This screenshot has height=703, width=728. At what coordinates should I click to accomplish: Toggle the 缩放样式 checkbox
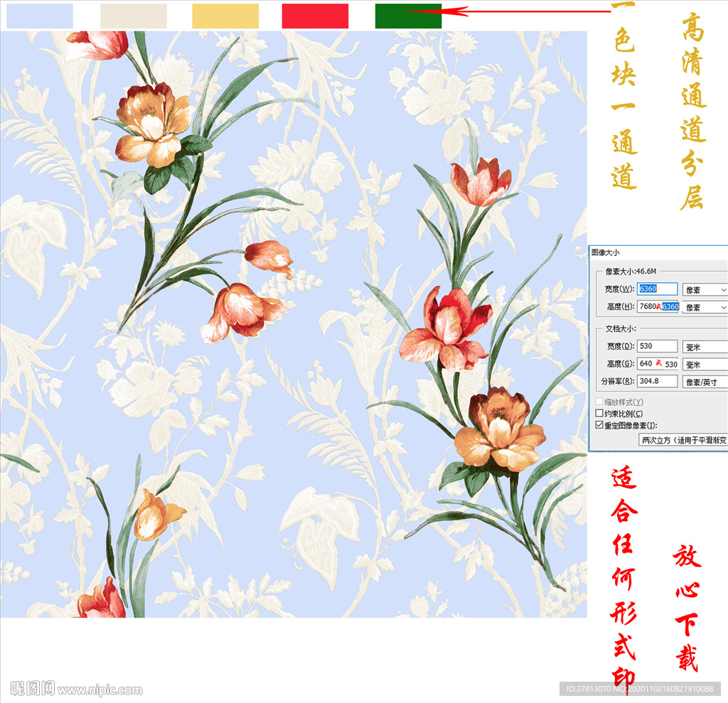tap(599, 401)
